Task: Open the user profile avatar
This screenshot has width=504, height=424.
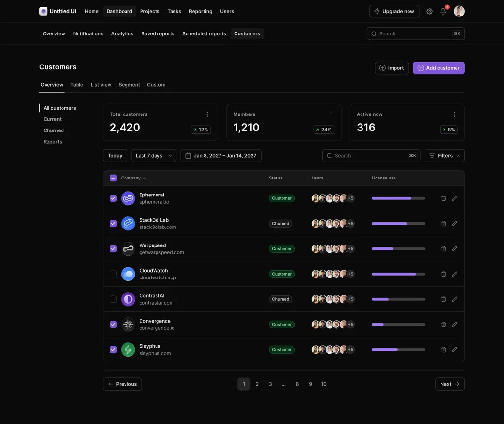Action: coord(459,11)
